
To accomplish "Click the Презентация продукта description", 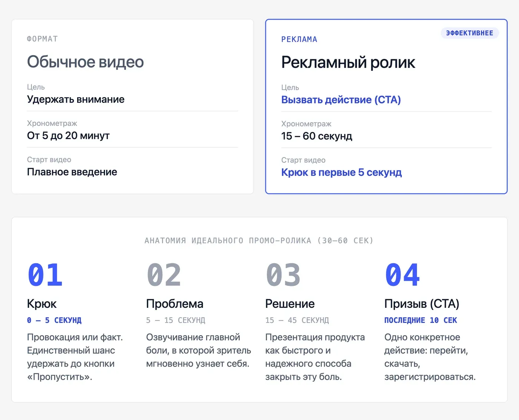I will click(315, 357).
